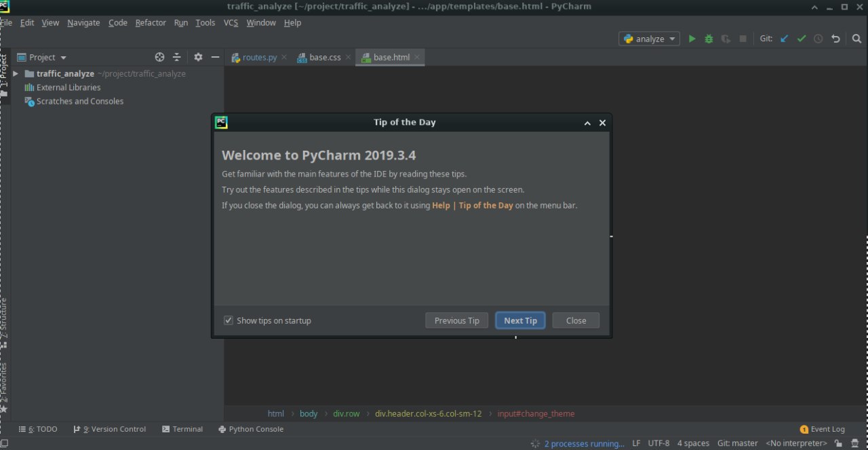Close the routes.py tab
This screenshot has height=450, width=868.
pos(284,57)
